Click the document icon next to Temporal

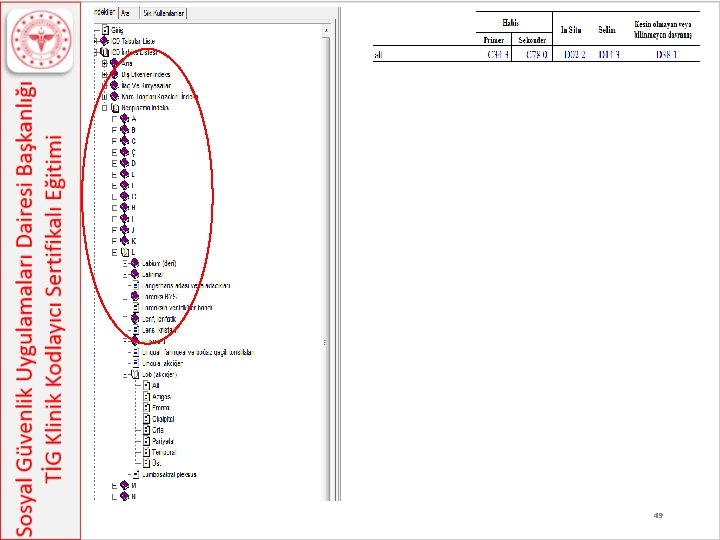coord(146,452)
